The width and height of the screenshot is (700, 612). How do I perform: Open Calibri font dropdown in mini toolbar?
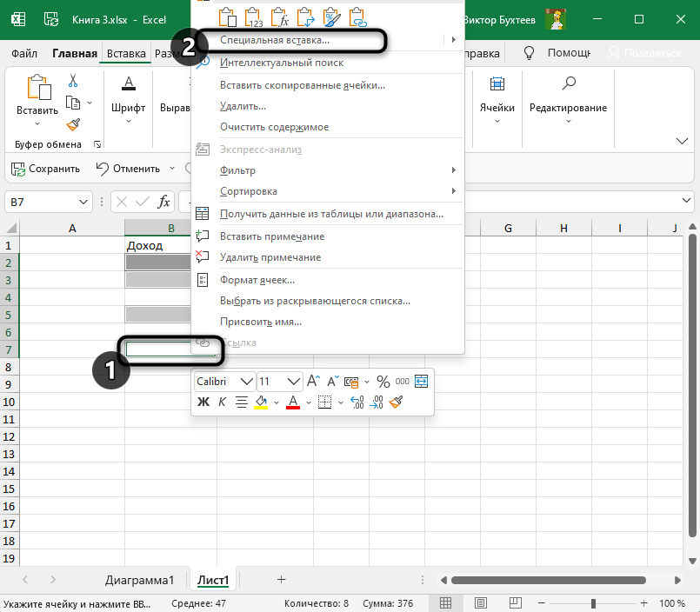(247, 382)
